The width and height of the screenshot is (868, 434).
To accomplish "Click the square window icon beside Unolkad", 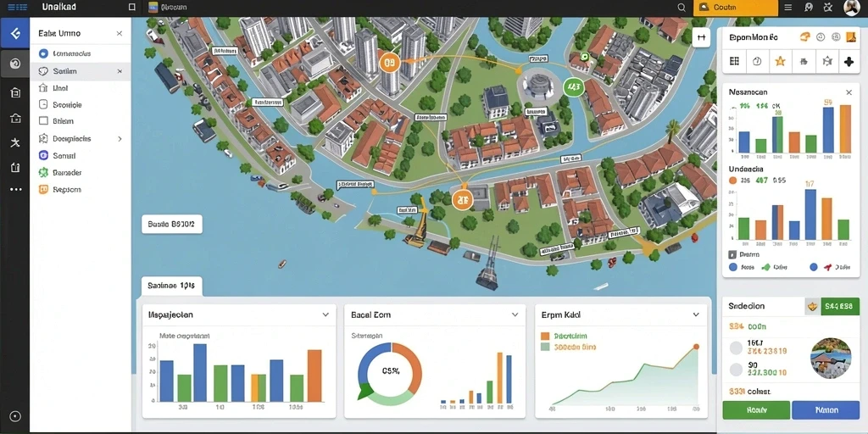I will click(x=131, y=7).
